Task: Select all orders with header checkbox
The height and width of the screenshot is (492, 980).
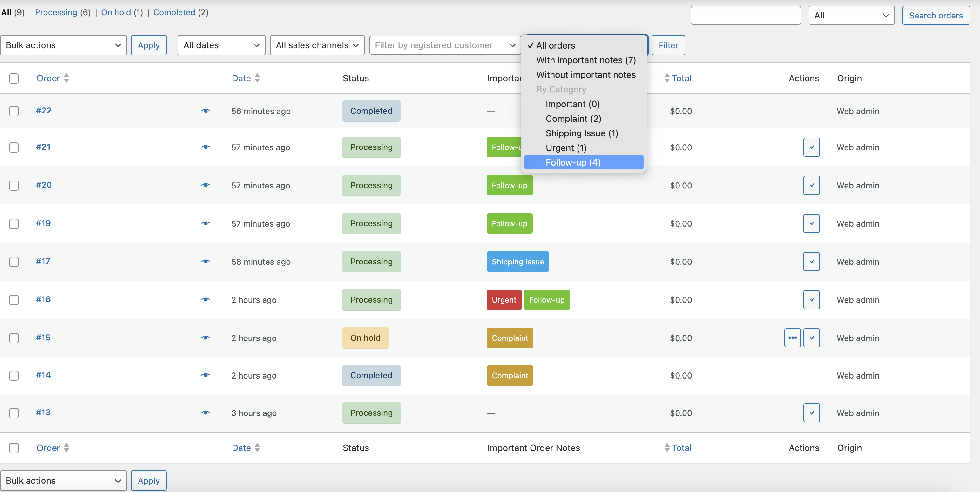Action: pyautogui.click(x=14, y=79)
